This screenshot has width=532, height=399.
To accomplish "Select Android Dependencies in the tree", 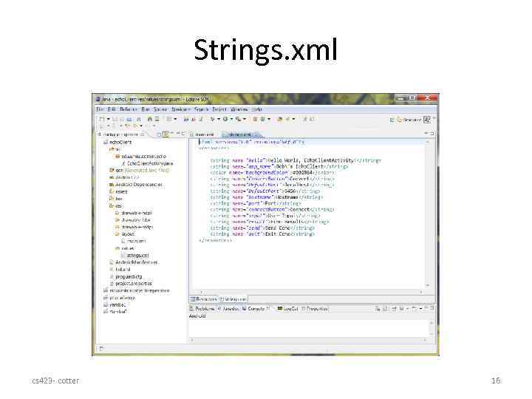I will 136,185.
